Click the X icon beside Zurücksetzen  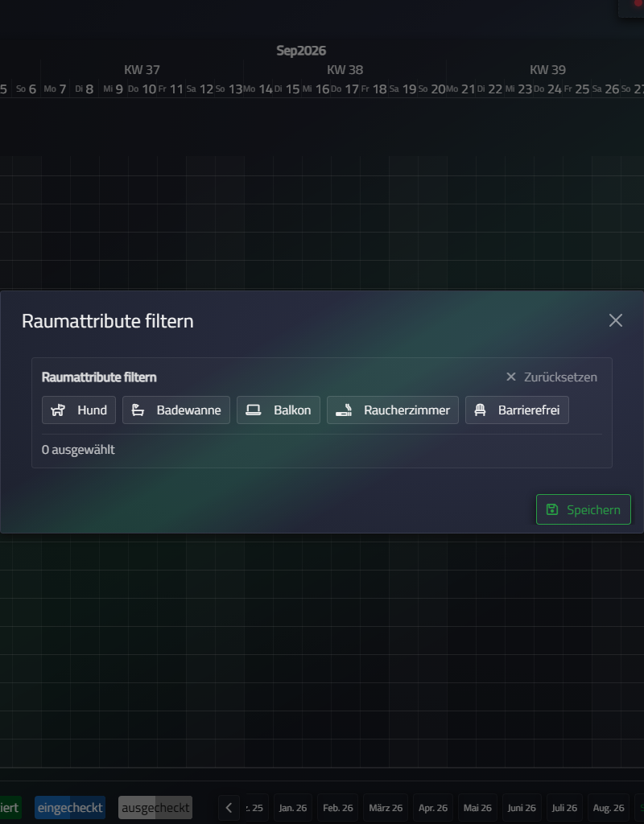[511, 377]
